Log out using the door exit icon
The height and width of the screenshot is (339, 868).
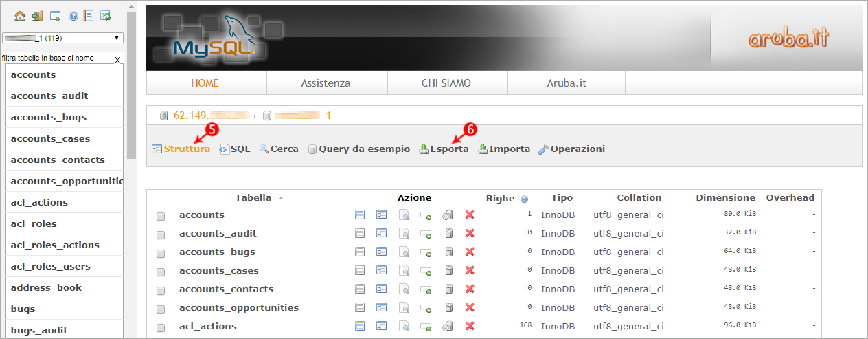38,15
